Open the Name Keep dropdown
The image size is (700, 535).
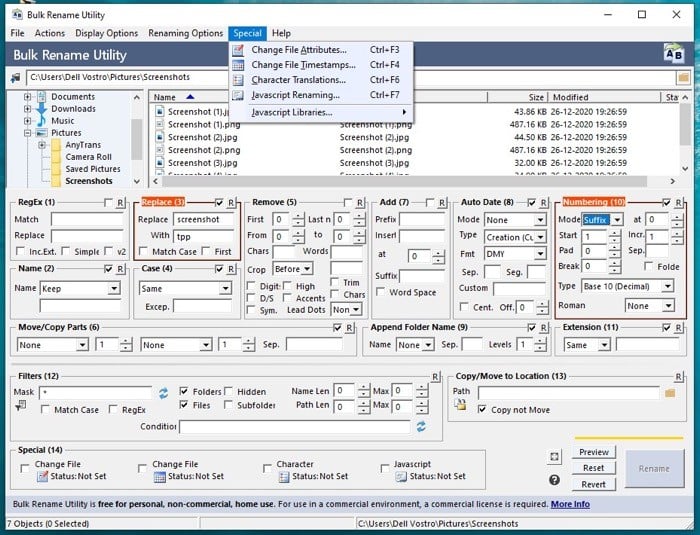click(114, 288)
